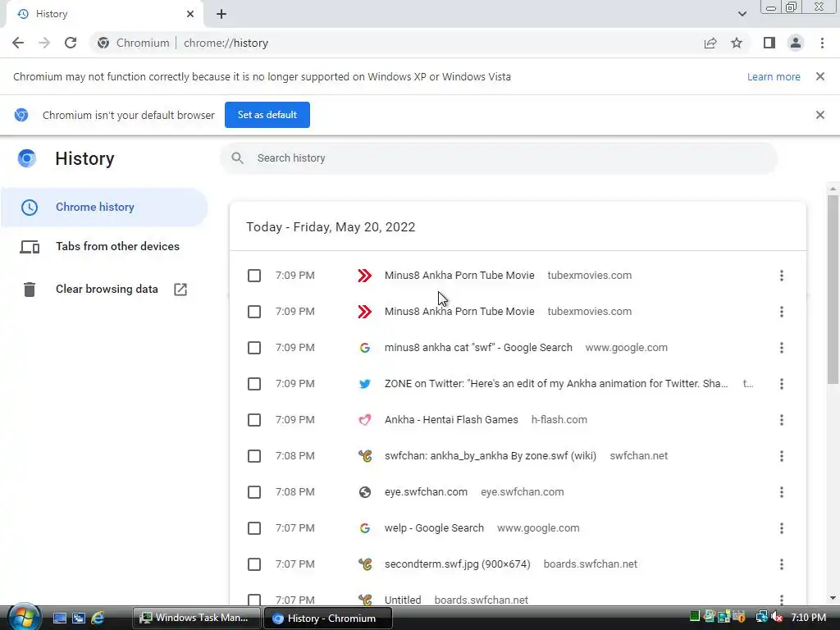Image resolution: width=840 pixels, height=630 pixels.
Task: Open more actions for the 'welp - Google Search' entry
Action: [782, 528]
